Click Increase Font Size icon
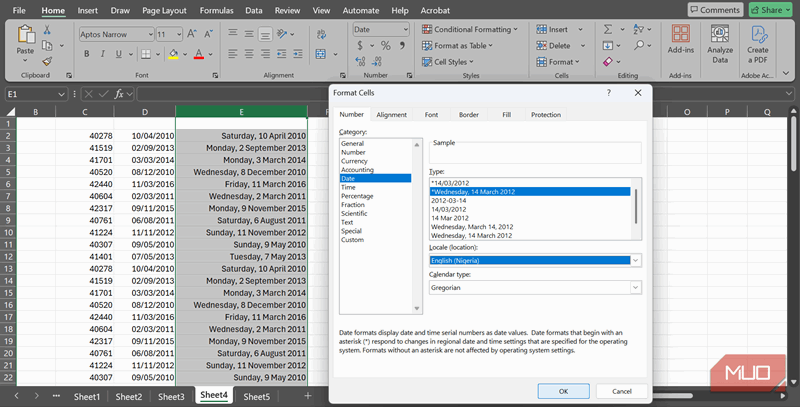Screen dimensions: 800x407 point(192,34)
